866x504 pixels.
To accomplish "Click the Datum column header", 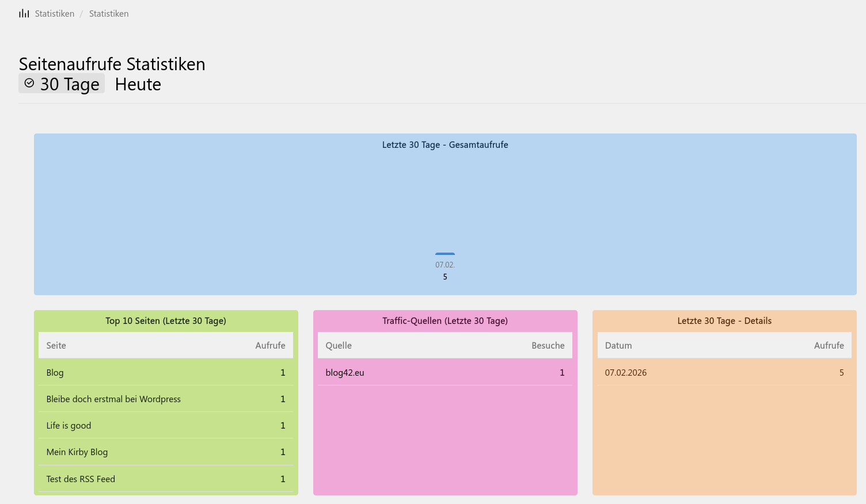I will click(x=618, y=346).
